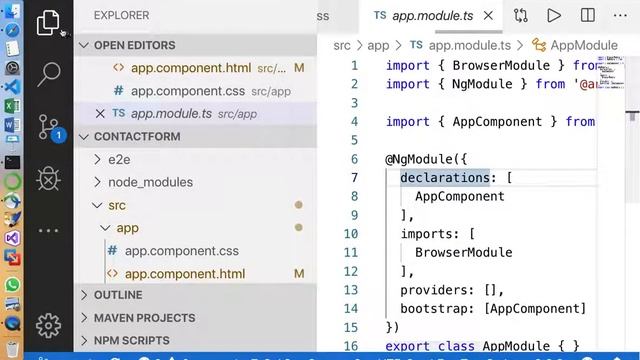
Task: Open app.component.html in the app folder tree
Action: [x=196, y=273]
